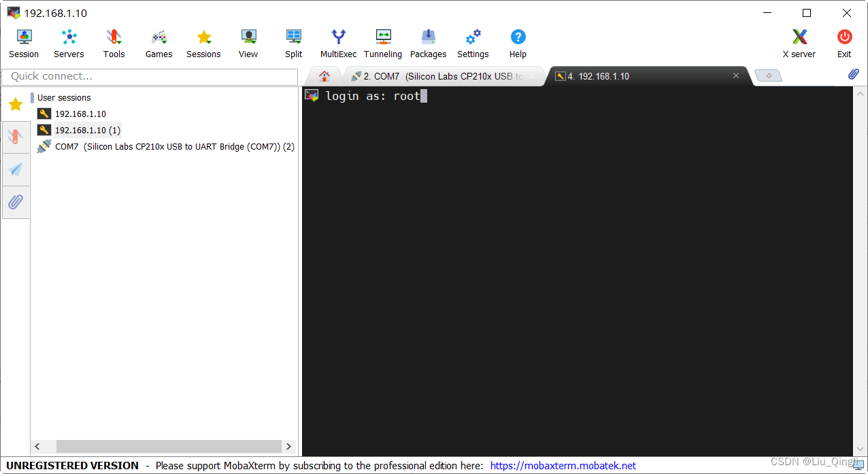Screen dimensions: 868x474
Task: Click the horizontal scrollbar thumb in sessions panel
Action: 169,446
